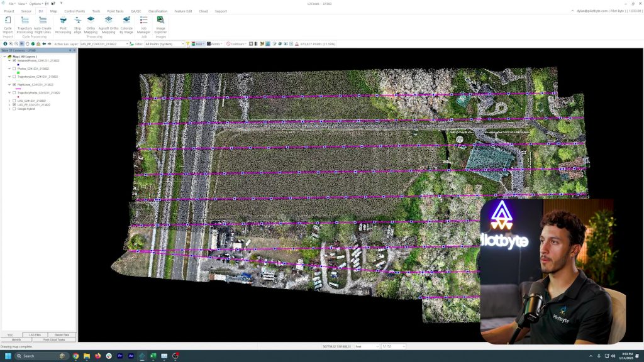644x362 pixels.
Task: Show the Google Hybrid layer
Action: (x=14, y=109)
